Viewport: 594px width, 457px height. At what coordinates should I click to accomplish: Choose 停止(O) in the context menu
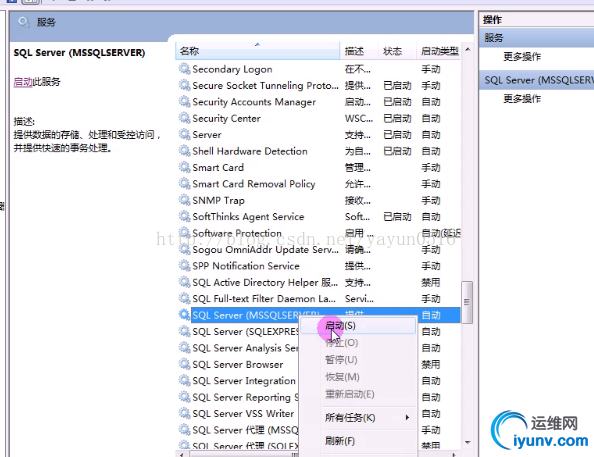coord(358,343)
